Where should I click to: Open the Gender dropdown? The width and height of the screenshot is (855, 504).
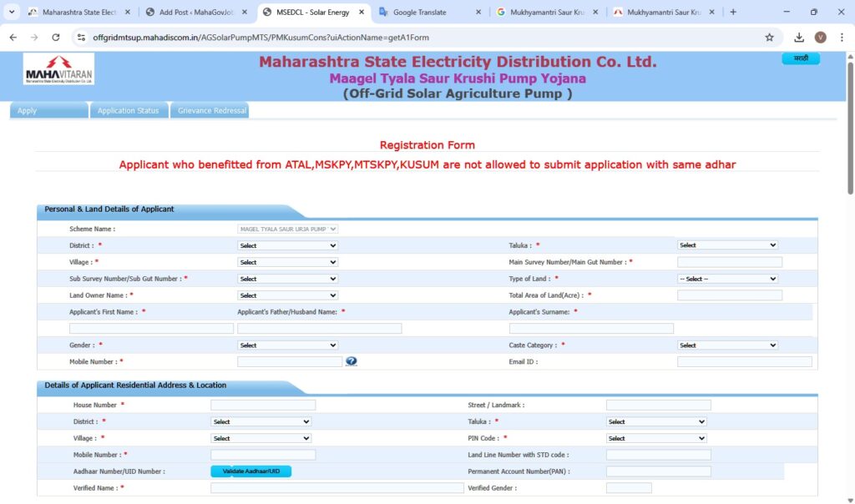(x=287, y=345)
